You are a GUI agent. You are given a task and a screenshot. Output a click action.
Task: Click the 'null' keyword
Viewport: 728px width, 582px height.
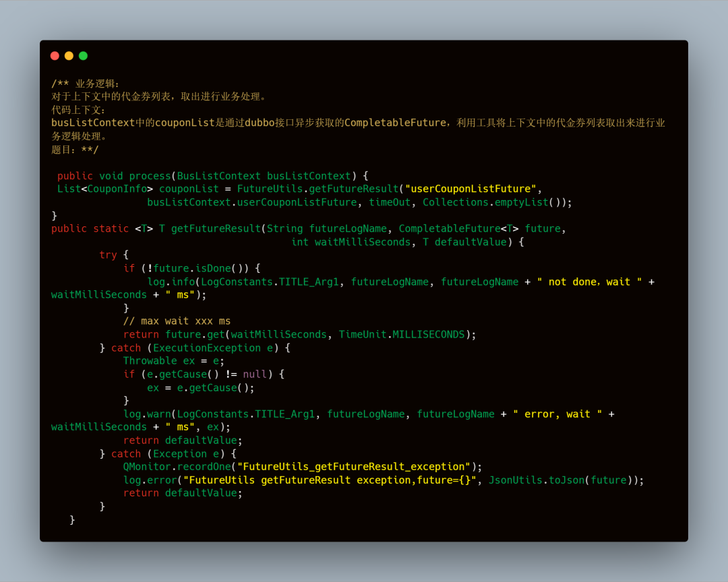(255, 375)
